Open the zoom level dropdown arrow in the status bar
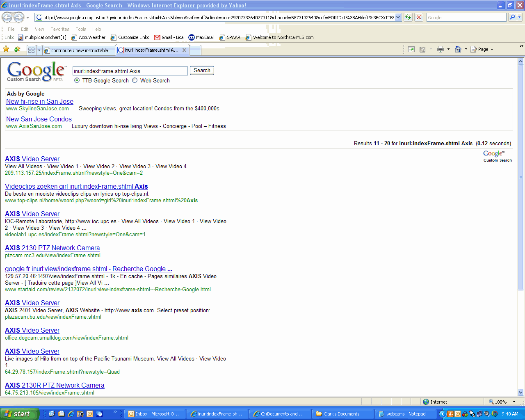This screenshot has height=420, width=525. pyautogui.click(x=514, y=402)
